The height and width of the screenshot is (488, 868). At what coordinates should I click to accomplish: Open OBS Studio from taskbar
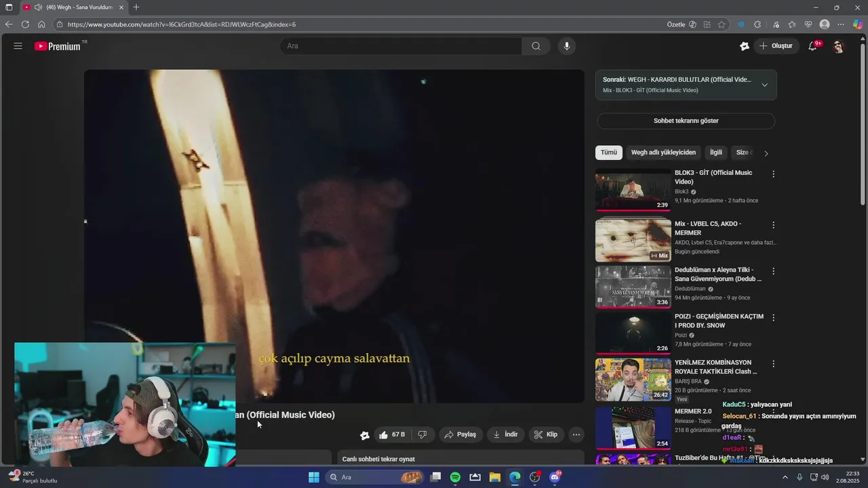coord(534,477)
